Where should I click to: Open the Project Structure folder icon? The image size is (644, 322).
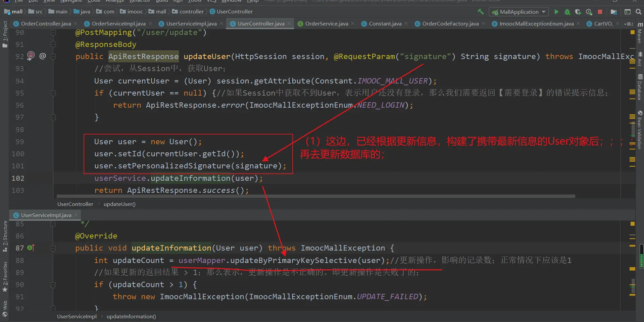tap(614, 12)
